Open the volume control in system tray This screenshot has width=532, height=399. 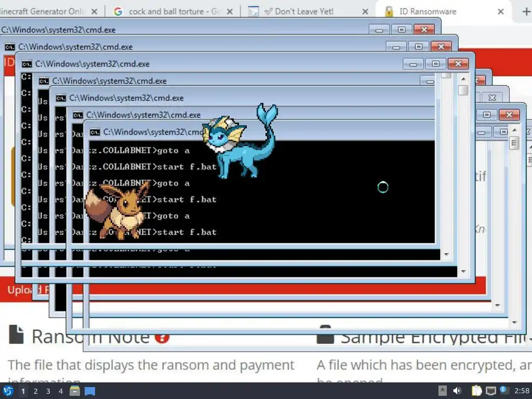pyautogui.click(x=457, y=391)
